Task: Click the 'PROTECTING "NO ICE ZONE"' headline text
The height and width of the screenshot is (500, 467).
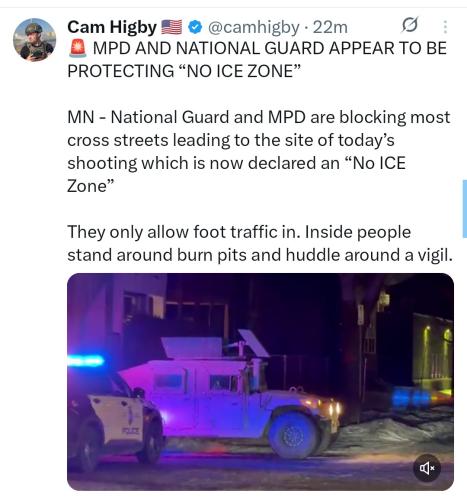Action: [184, 71]
